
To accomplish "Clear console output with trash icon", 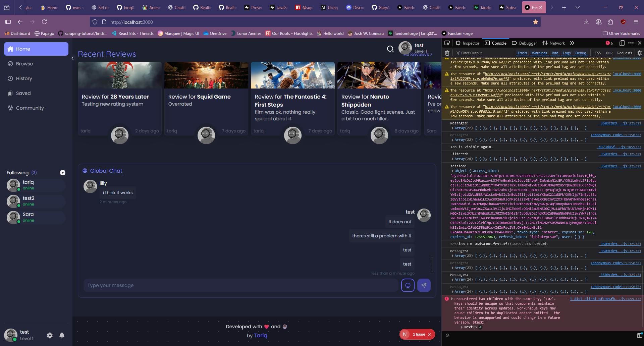I will [447, 53].
